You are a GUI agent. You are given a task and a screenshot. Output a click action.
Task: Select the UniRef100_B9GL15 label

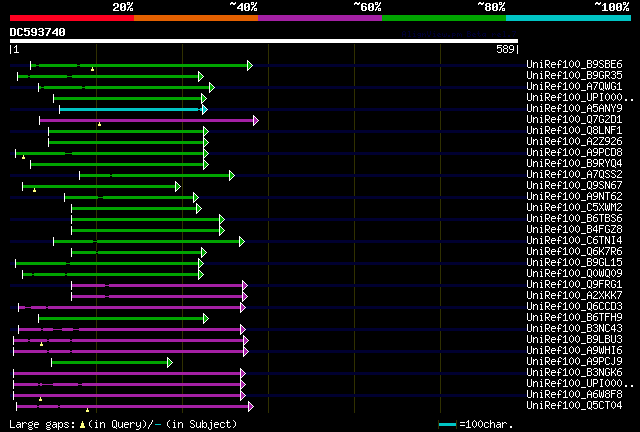(574, 263)
